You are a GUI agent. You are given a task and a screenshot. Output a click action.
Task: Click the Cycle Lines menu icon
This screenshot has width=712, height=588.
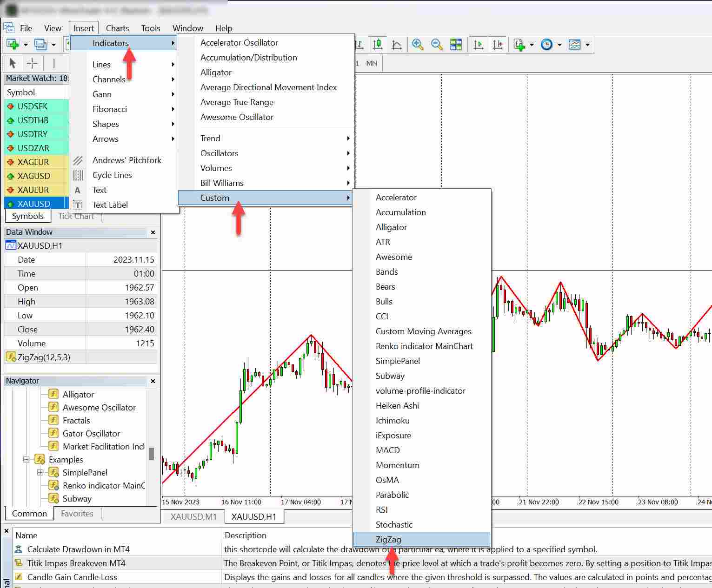[x=78, y=175]
